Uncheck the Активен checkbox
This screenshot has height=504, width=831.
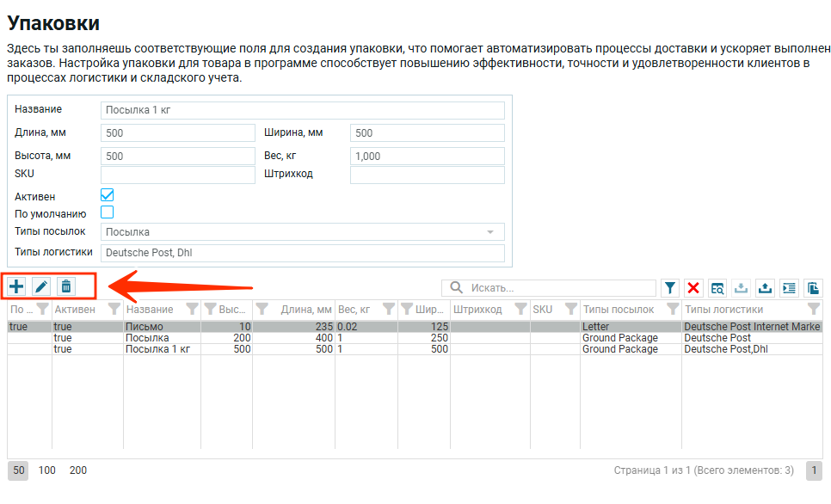pos(108,195)
